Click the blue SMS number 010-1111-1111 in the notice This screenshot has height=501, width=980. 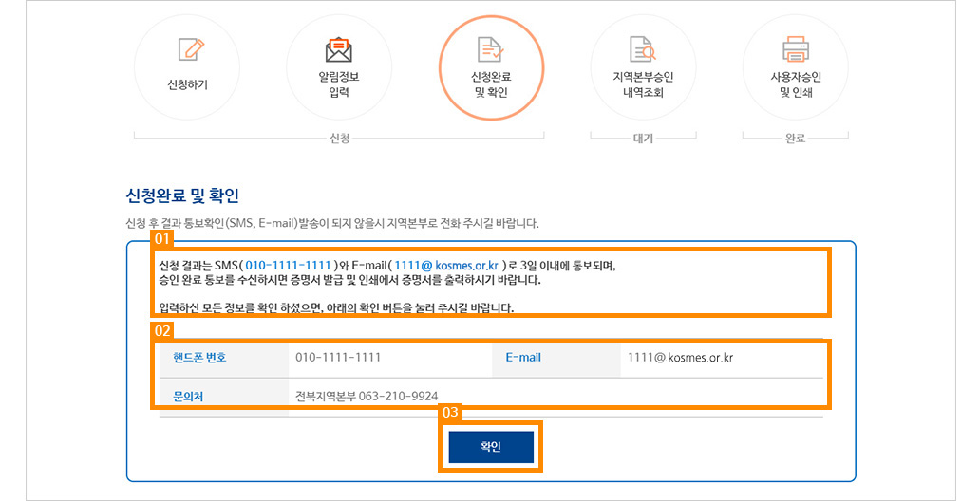(290, 265)
